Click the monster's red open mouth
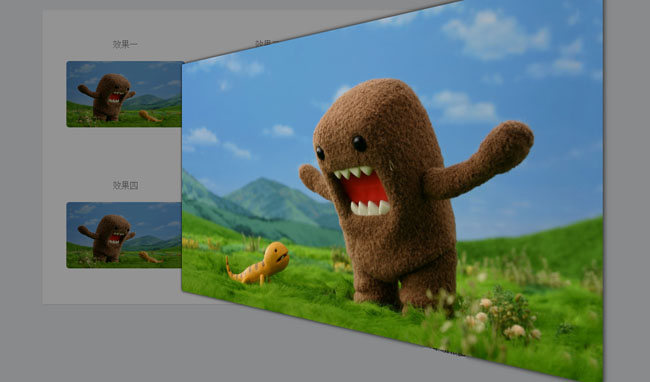 (364, 190)
